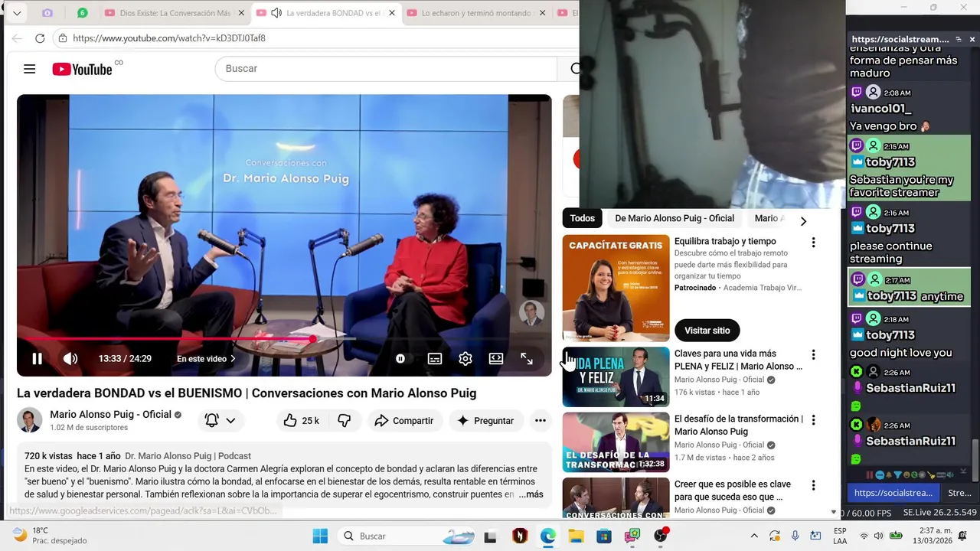Select the 'Stre...' dock tab at the bottom
Screen dimensions: 980x551
coord(959,493)
